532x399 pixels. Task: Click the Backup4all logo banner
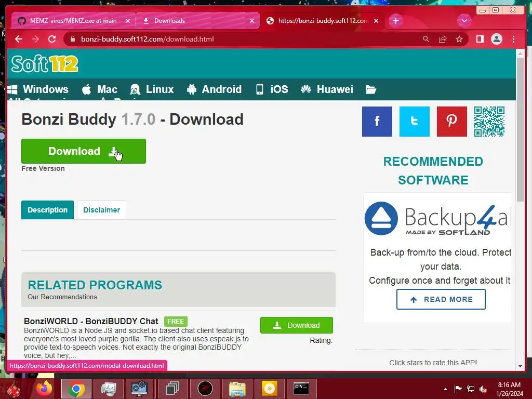coord(437,219)
